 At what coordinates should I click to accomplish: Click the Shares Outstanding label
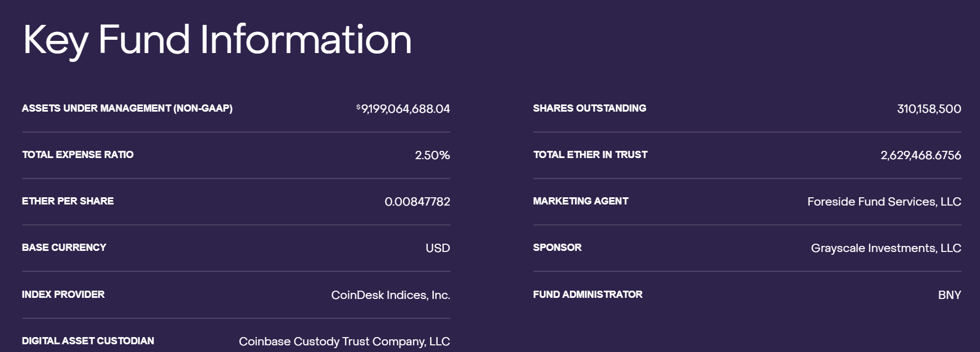point(589,108)
